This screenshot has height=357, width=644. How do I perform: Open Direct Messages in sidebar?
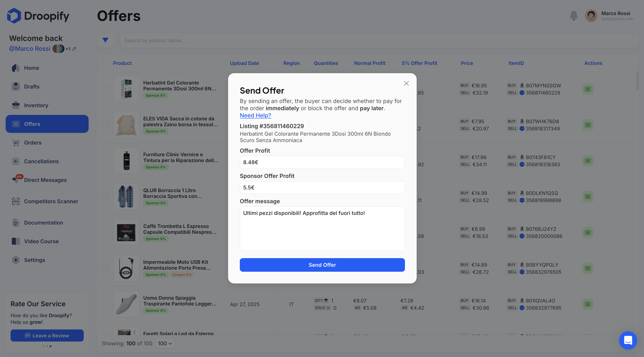[x=47, y=180]
